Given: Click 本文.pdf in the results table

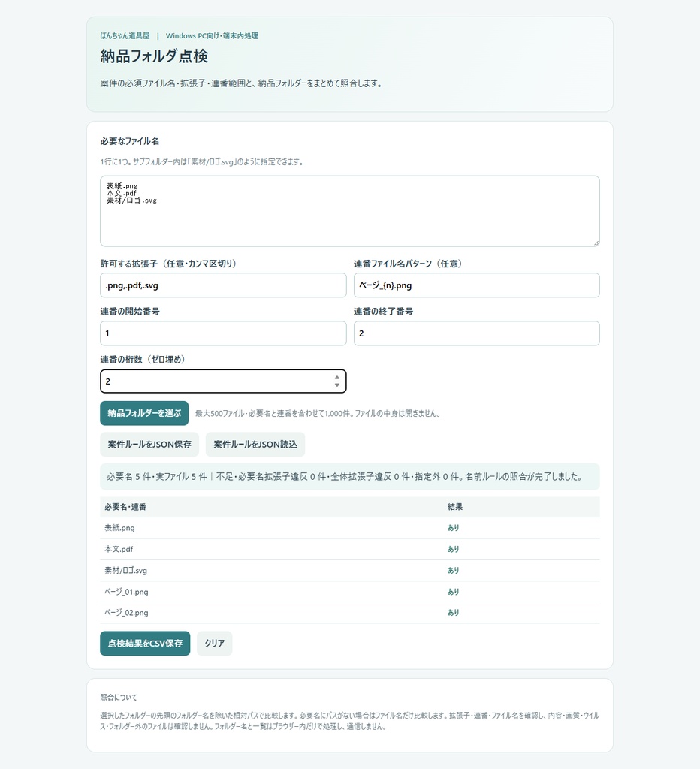Looking at the screenshot, I should [119, 549].
